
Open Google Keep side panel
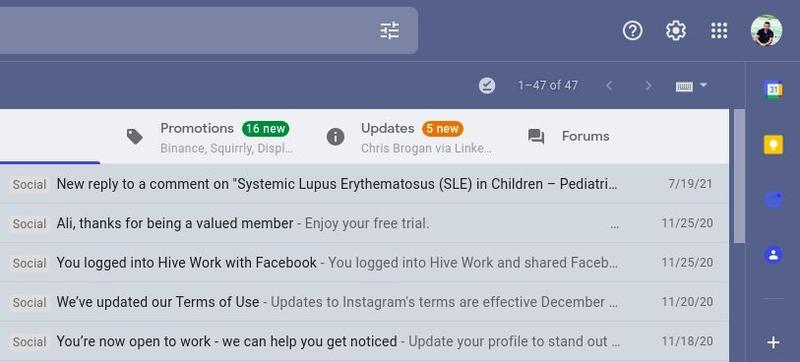point(773,145)
